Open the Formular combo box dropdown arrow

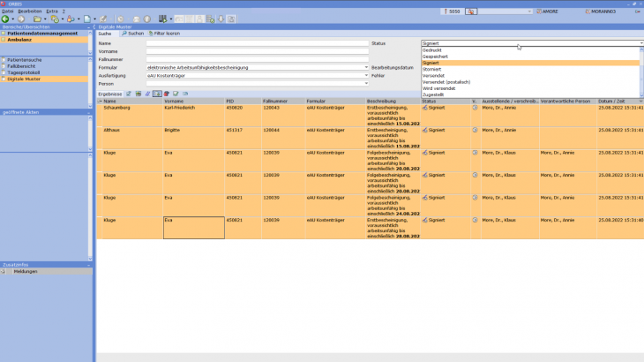[x=365, y=67]
